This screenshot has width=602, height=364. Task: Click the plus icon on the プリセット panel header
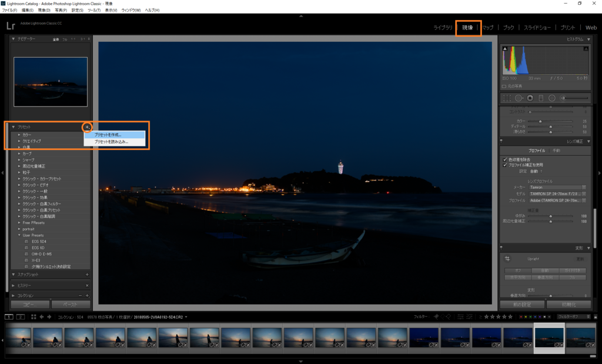87,127
